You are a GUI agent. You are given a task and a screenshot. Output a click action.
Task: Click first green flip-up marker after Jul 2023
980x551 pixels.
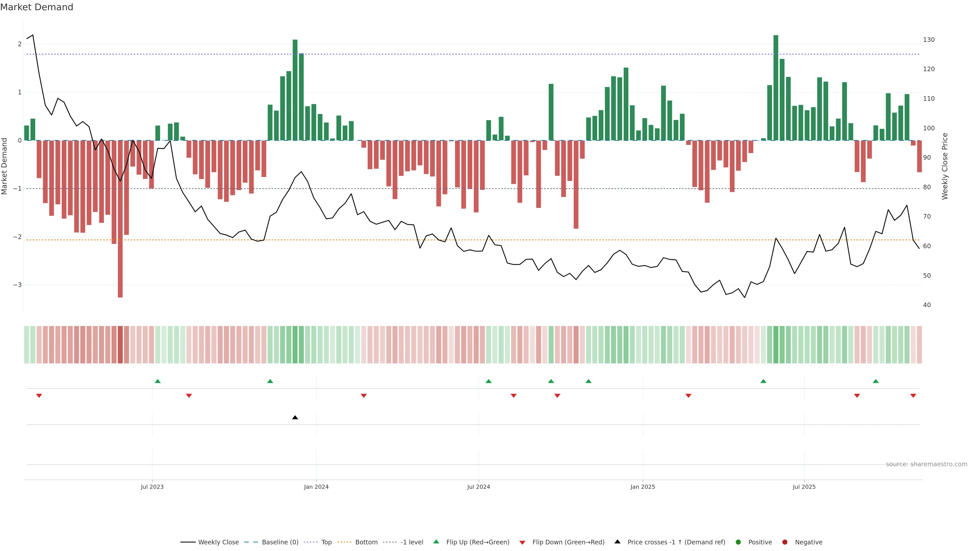coord(158,381)
